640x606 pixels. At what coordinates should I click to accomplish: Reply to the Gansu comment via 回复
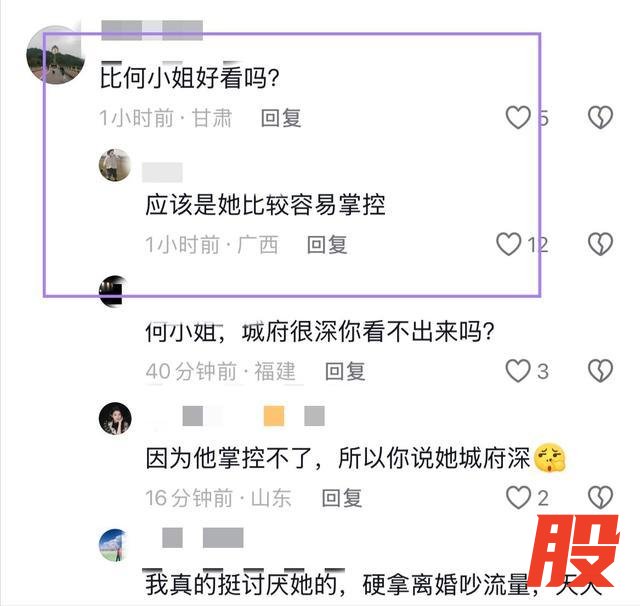click(x=281, y=118)
